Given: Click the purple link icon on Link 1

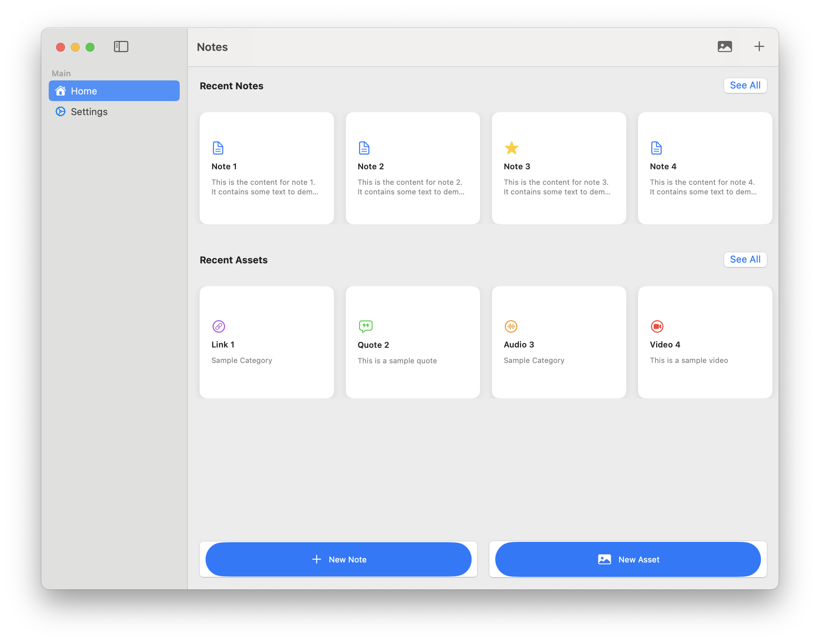Looking at the screenshot, I should (219, 326).
